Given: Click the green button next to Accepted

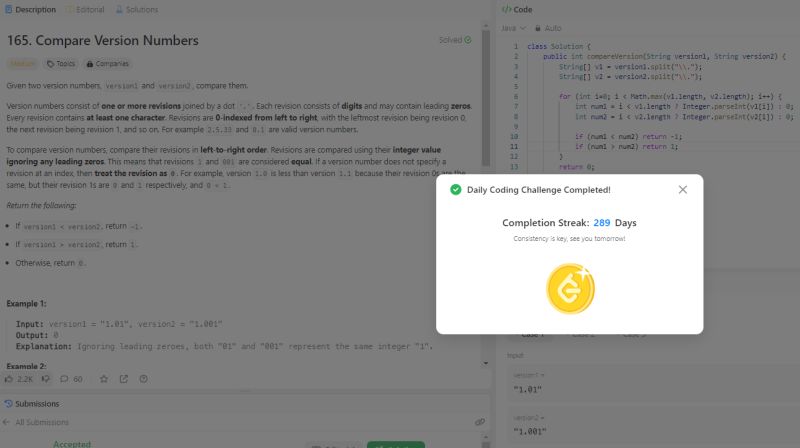Looking at the screenshot, I should point(396,444).
